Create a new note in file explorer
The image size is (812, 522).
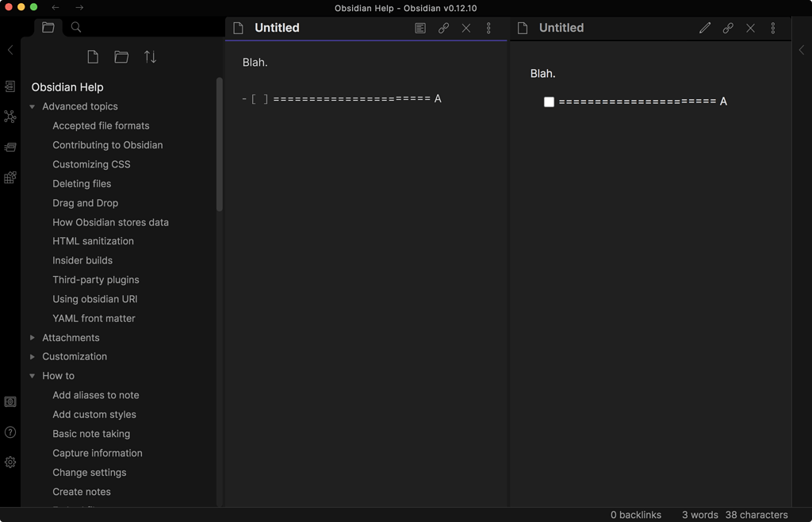[93, 57]
